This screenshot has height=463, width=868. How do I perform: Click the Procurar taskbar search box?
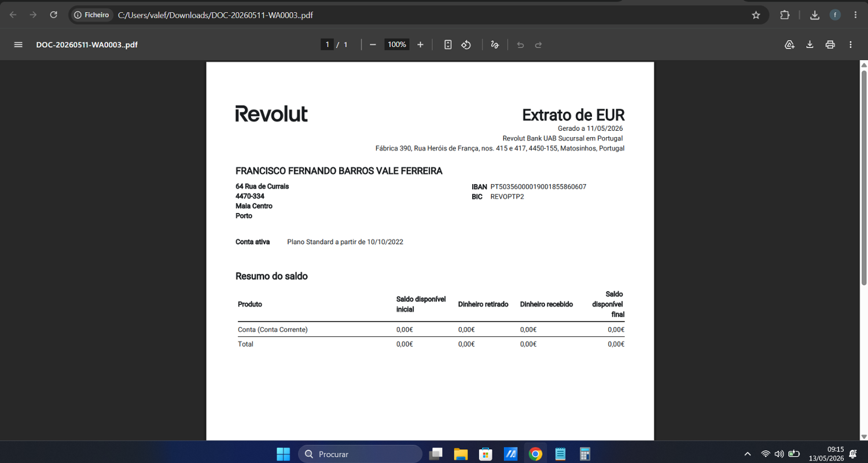pyautogui.click(x=360, y=454)
